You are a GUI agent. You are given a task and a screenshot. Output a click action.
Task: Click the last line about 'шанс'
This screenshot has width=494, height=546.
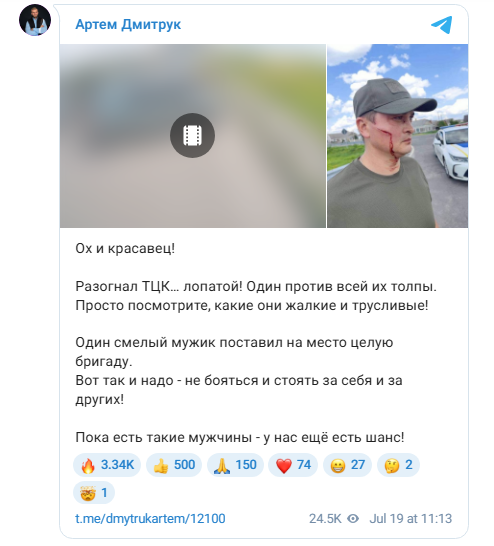click(240, 437)
